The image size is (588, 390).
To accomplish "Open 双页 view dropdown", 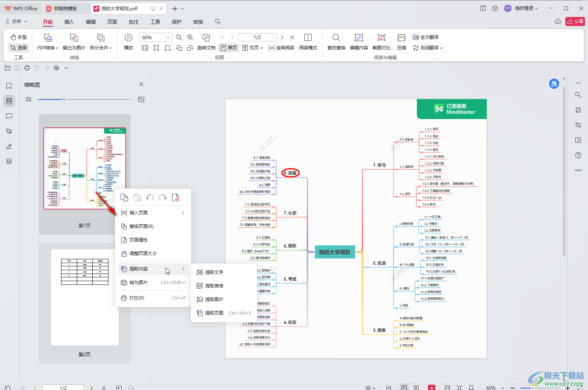I will tap(252, 47).
